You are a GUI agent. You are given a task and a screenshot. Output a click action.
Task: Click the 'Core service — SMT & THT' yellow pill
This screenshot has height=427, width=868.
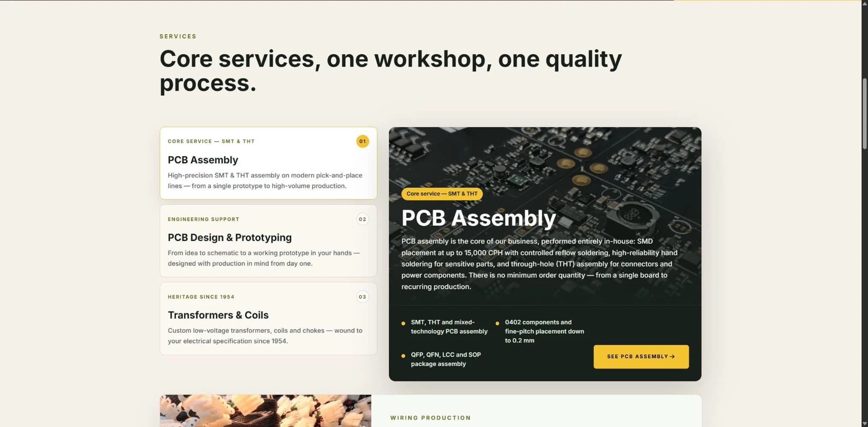click(442, 194)
